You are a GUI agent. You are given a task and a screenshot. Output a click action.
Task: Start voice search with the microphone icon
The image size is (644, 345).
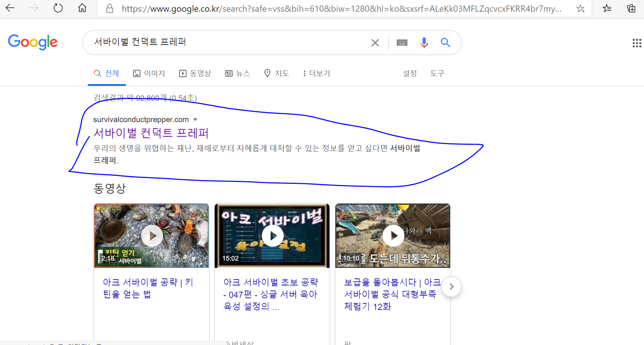(x=424, y=43)
